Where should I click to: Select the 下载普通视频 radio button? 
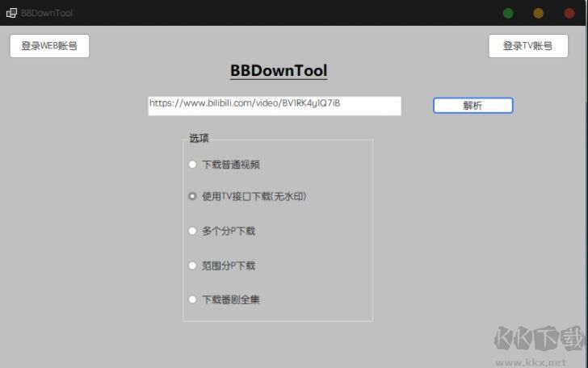(192, 165)
